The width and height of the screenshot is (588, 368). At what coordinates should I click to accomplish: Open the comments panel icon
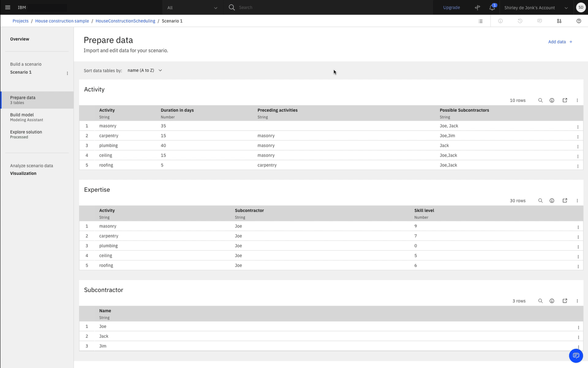(x=539, y=21)
